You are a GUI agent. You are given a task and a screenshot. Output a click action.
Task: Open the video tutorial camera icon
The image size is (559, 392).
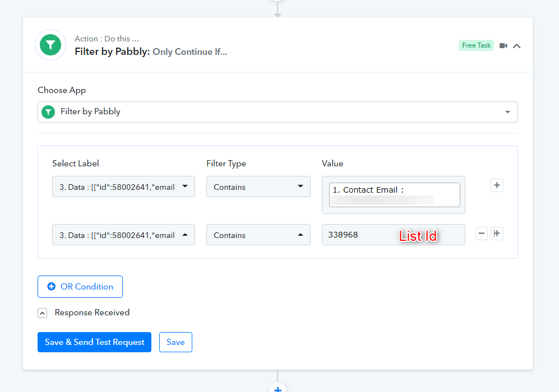[503, 45]
